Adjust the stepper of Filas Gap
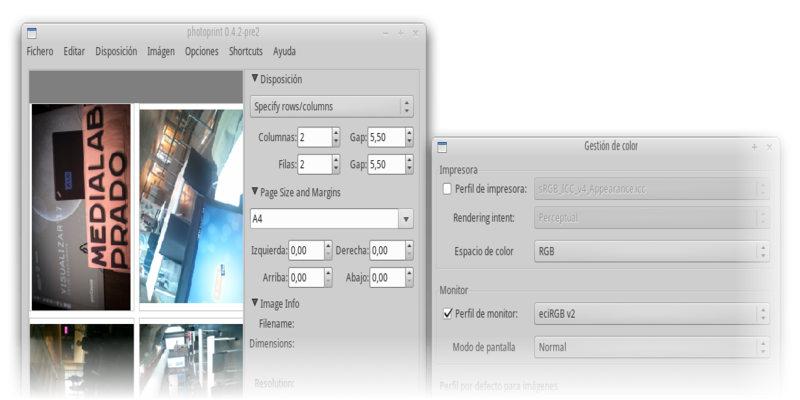Screen dimensions: 800x400 (x=409, y=164)
